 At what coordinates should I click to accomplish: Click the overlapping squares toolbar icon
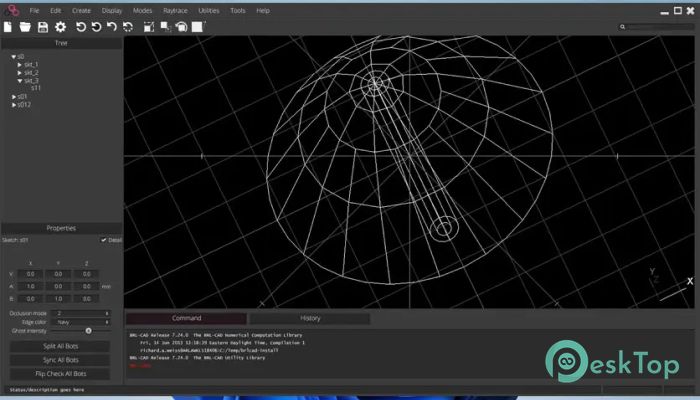[x=166, y=27]
